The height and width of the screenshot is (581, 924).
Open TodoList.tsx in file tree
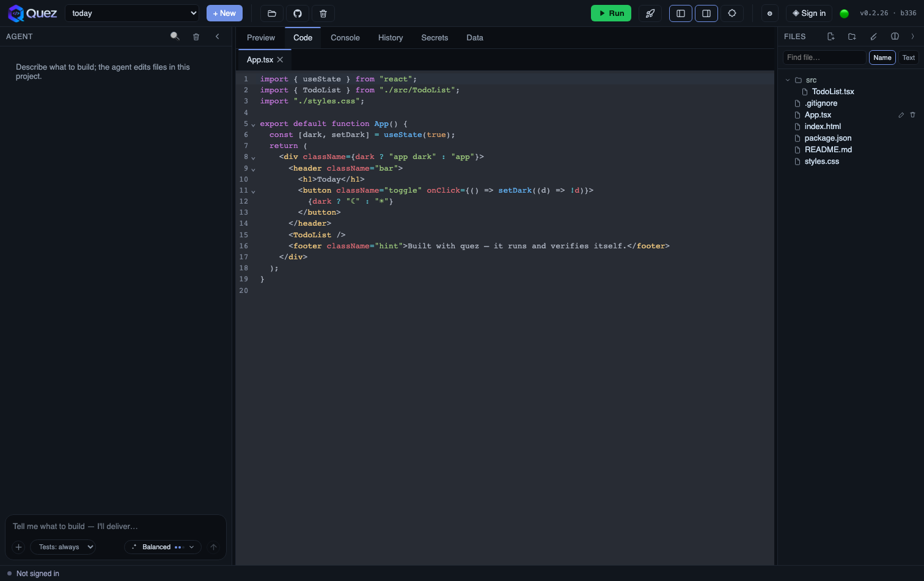pyautogui.click(x=832, y=92)
